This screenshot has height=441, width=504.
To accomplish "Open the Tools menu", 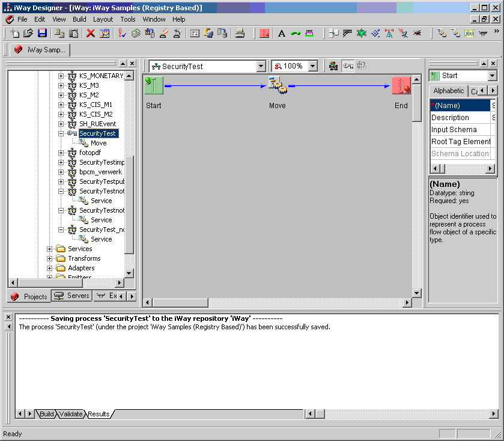I will 127,19.
